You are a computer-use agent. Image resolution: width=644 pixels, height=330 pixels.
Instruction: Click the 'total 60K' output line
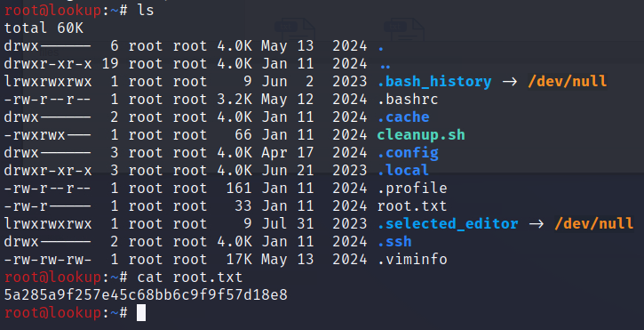click(x=44, y=28)
